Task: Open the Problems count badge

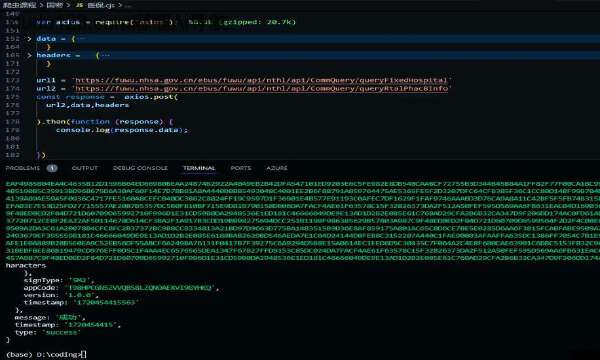Action: (x=52, y=168)
